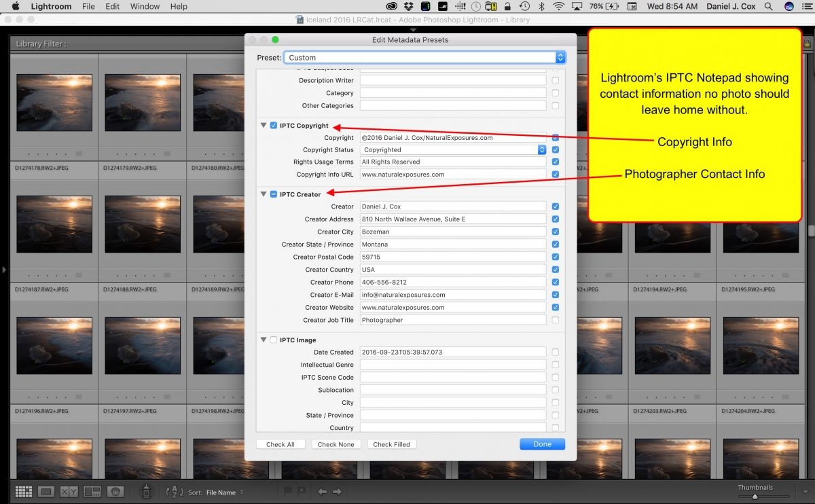Click the lock icon in menu bar
The image size is (815, 504).
[507, 6]
